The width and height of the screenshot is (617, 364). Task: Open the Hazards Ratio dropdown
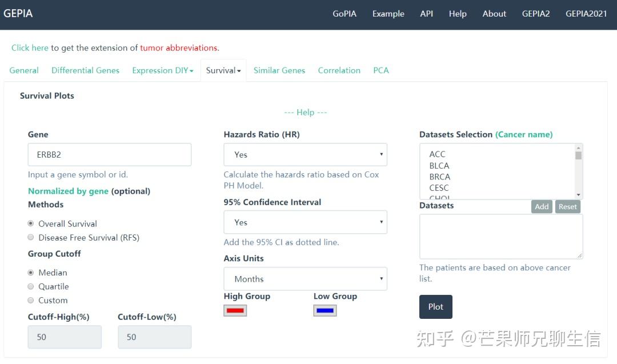[x=305, y=155]
